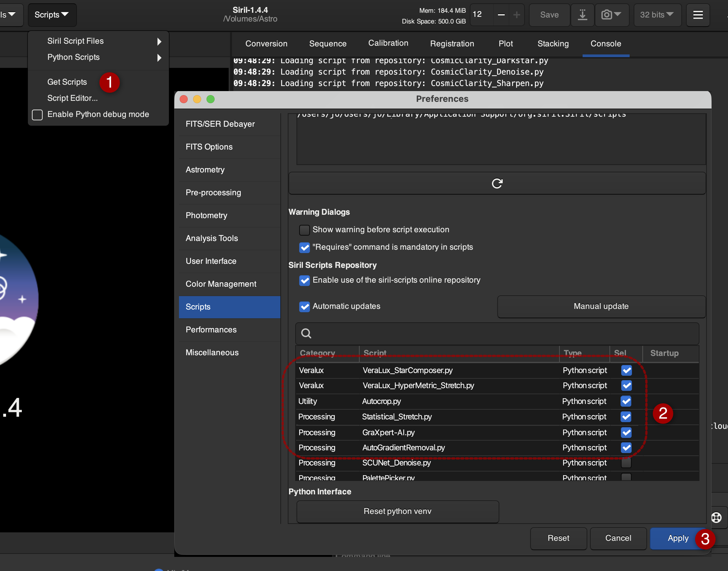Decrease thread count with minus button
728x571 pixels.
click(x=501, y=15)
